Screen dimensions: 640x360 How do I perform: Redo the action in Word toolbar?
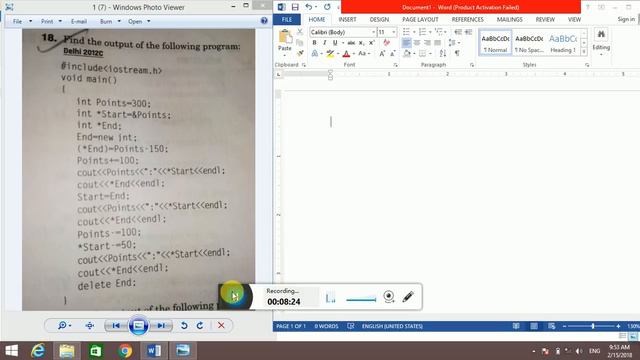(x=327, y=7)
